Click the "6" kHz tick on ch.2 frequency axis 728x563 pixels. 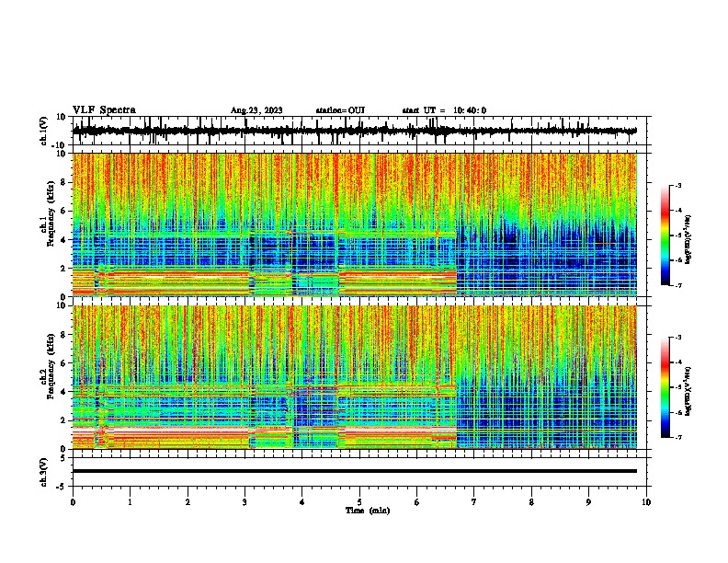click(64, 363)
